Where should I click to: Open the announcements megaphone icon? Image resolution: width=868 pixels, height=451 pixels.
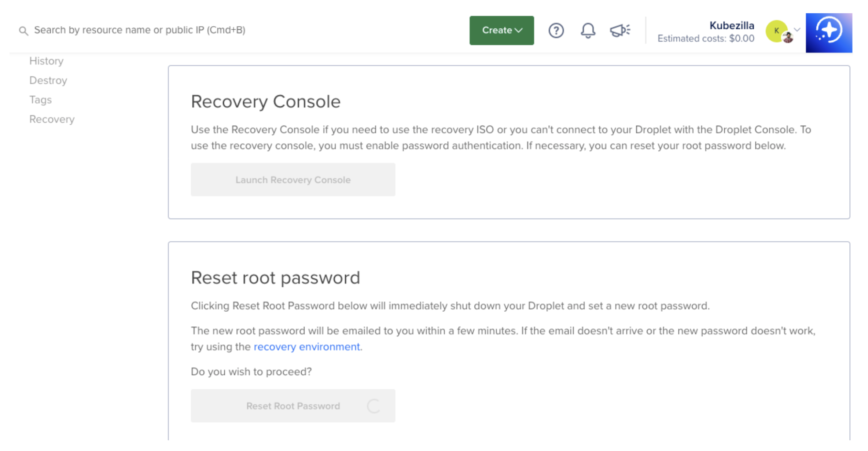tap(619, 31)
